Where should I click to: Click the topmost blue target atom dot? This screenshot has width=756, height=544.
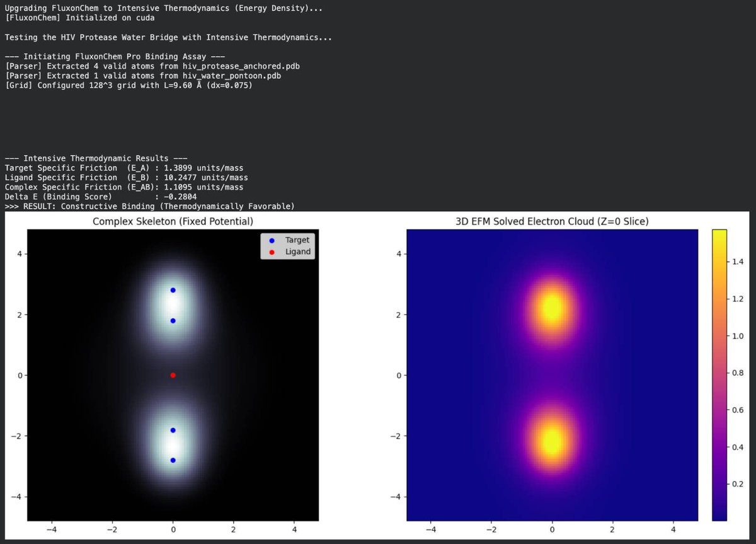(173, 290)
